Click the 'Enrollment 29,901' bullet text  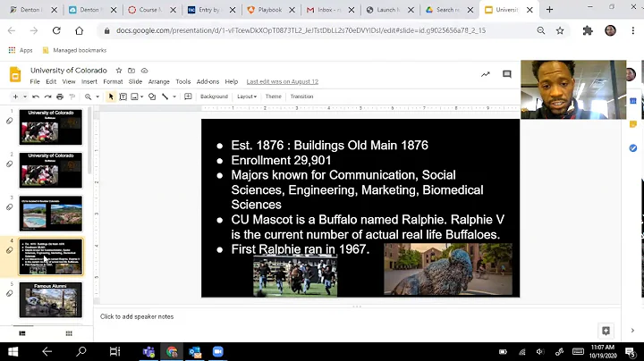click(x=281, y=161)
